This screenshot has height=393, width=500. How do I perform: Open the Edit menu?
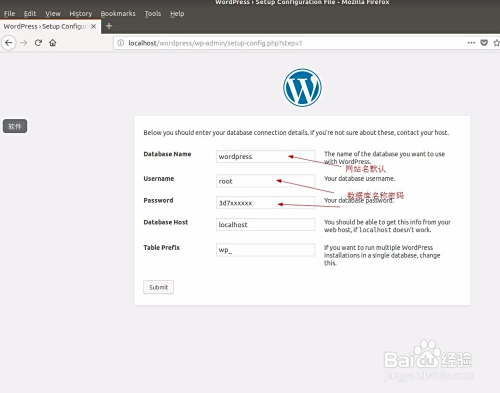30,14
